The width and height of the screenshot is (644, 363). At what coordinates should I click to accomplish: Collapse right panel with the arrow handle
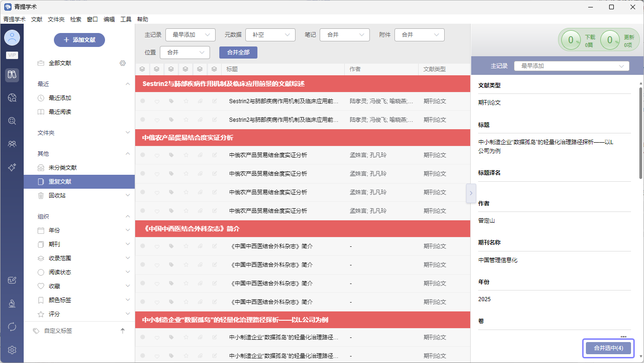tap(471, 193)
